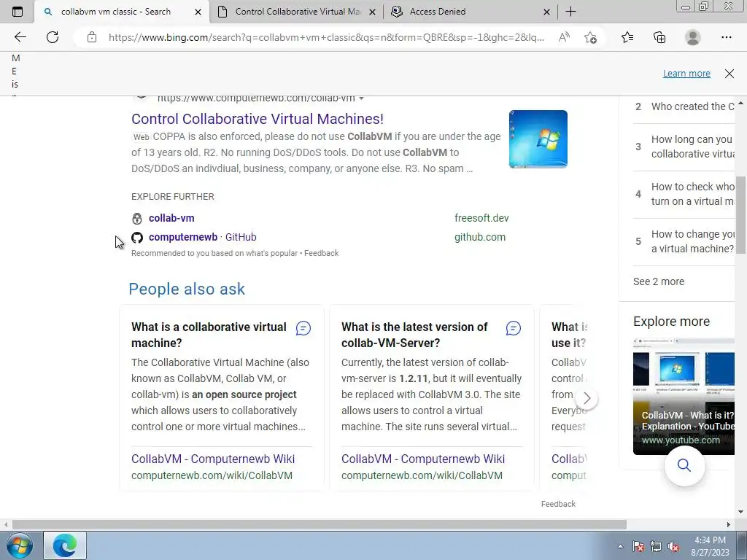Screen dimensions: 747x560
Task: Go back with the browser back arrow
Action: pos(20,37)
